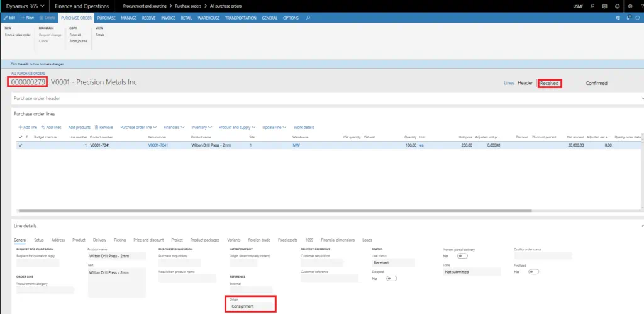Open the messages icon in top bar
The width and height of the screenshot is (644, 314).
pyautogui.click(x=604, y=6)
